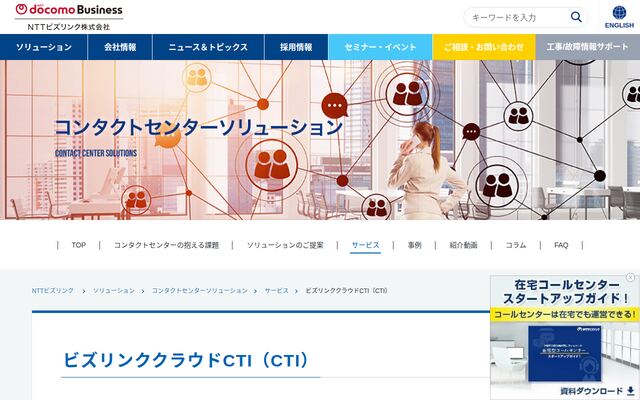
Task: Open ご相談・お問い合わせ menu item
Action: coord(484,47)
